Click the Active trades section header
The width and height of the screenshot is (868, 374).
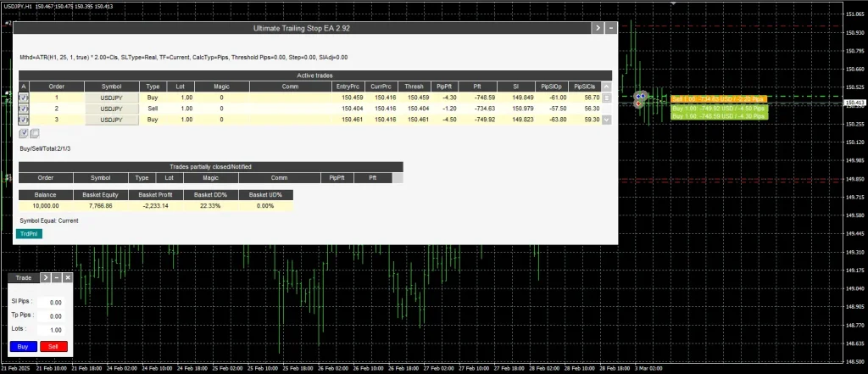pyautogui.click(x=315, y=75)
